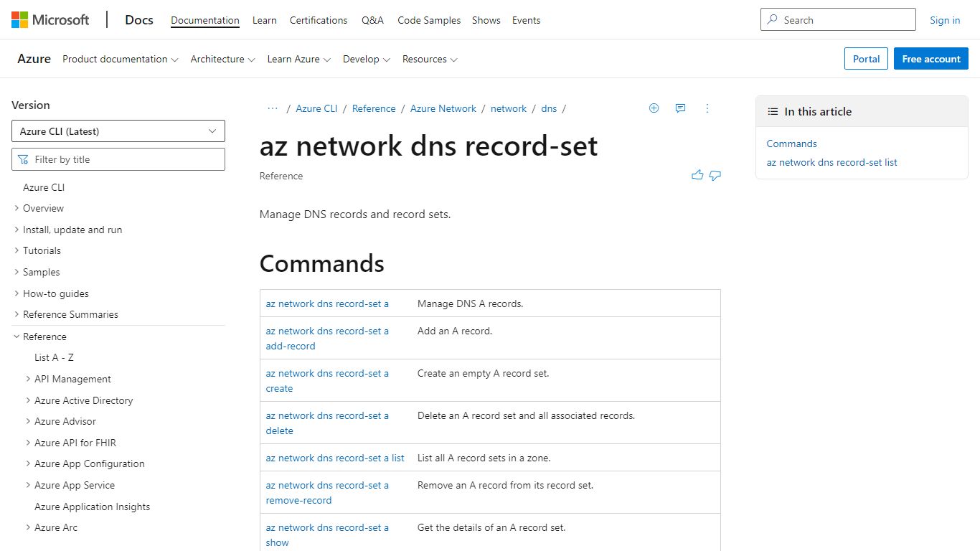Open the Resources dropdown menu
The width and height of the screenshot is (980, 551).
430,59
